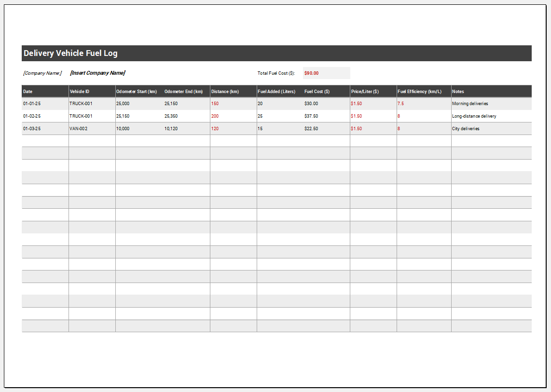
Task: Click the Notes column header
Action: point(458,91)
